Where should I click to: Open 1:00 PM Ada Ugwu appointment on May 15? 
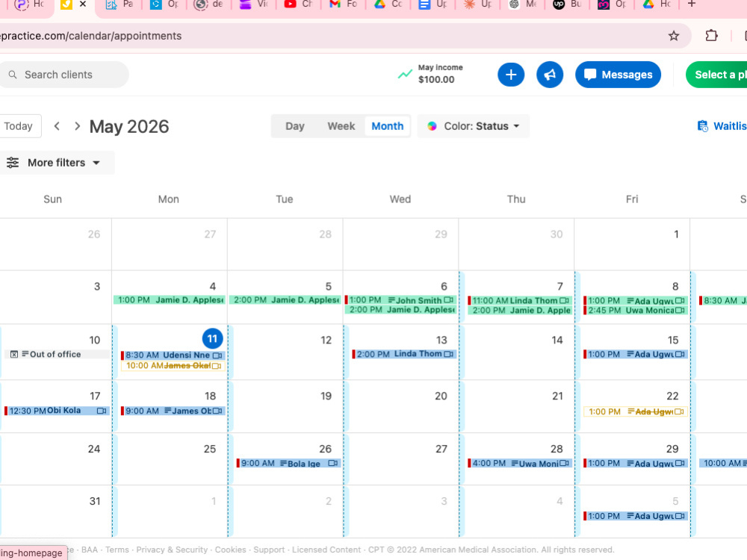(636, 354)
